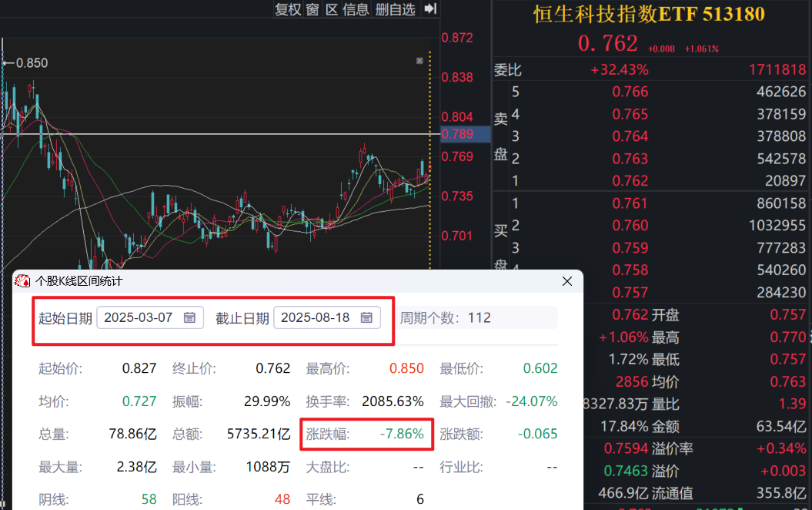Click the 流通值 value 355.8亿

click(x=781, y=493)
